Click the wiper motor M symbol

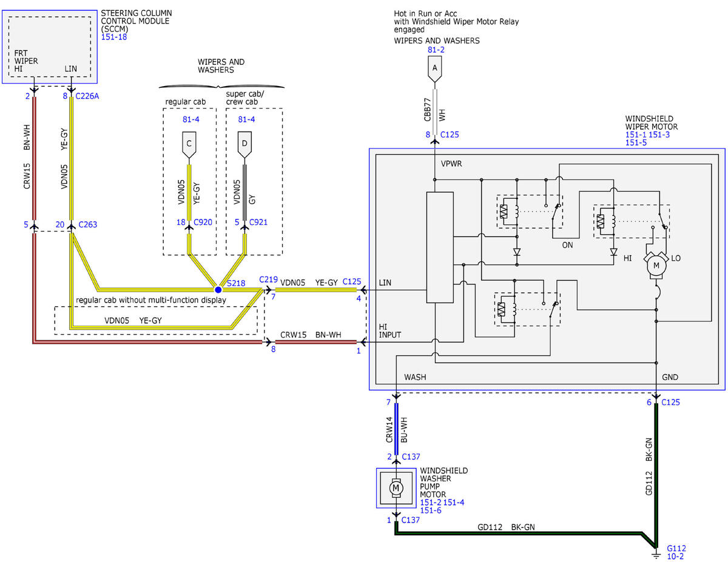coord(656,265)
